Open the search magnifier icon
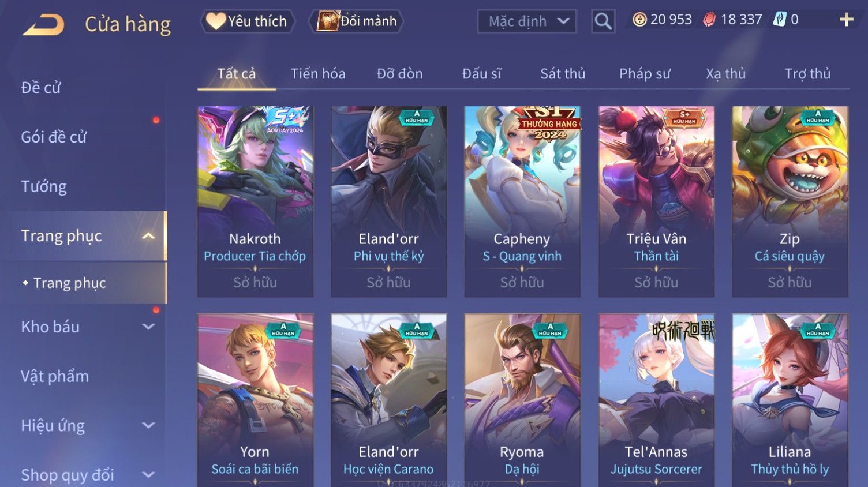This screenshot has height=487, width=868. (x=603, y=21)
